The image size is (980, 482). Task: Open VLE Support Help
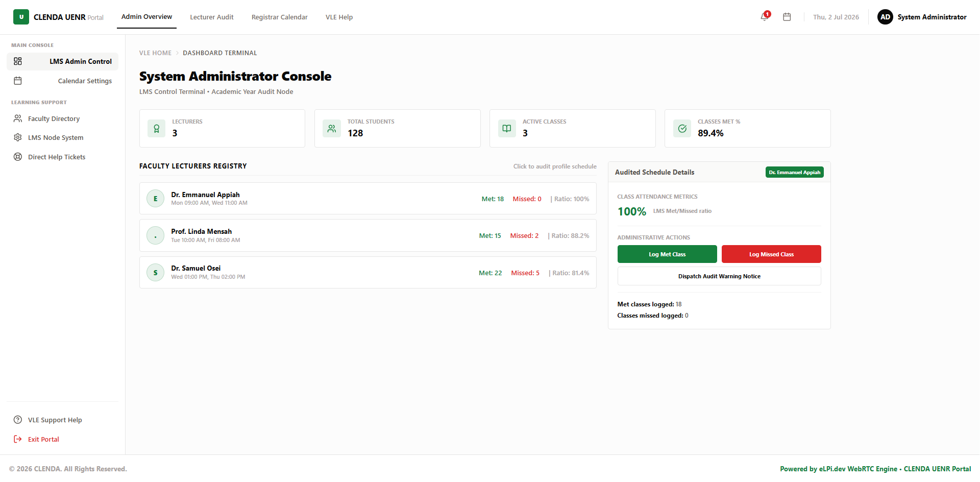click(x=62, y=420)
